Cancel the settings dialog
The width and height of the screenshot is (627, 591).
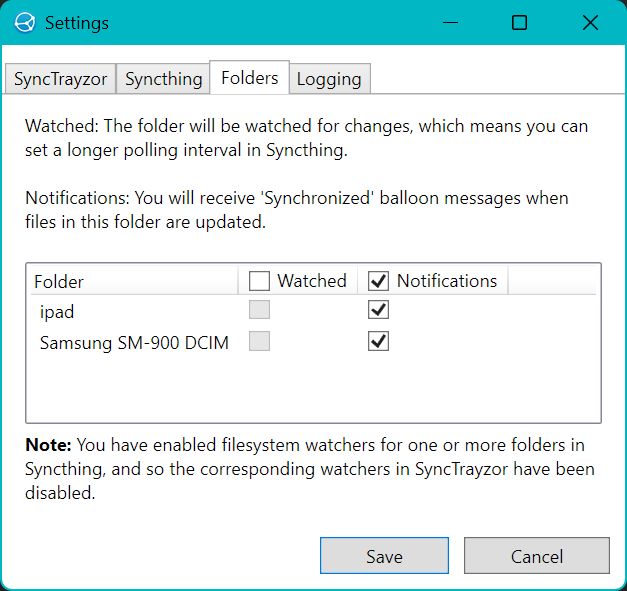coord(537,556)
